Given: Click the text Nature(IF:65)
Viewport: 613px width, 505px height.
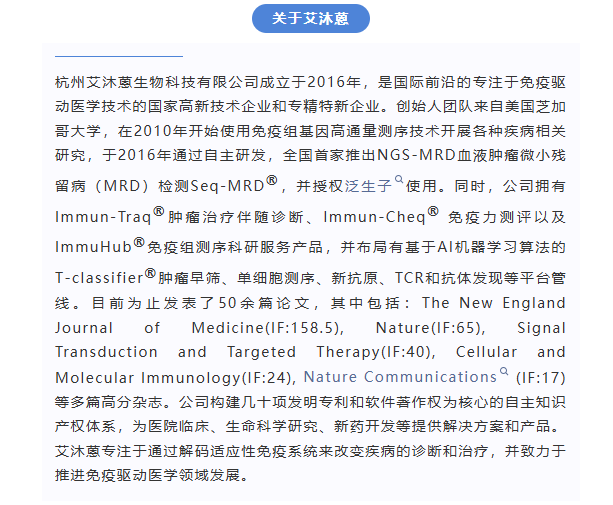Looking at the screenshot, I should point(431,328).
